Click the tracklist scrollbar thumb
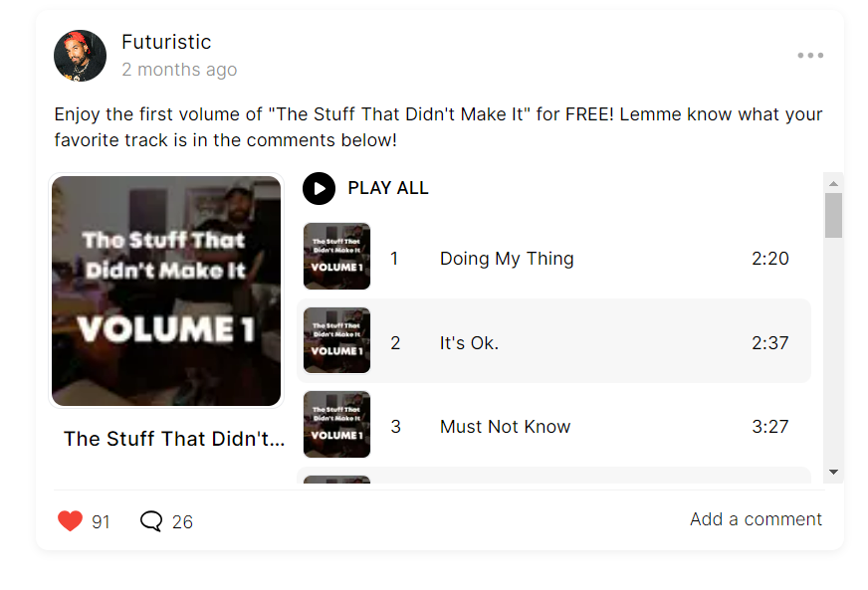The height and width of the screenshot is (590, 868). [833, 215]
